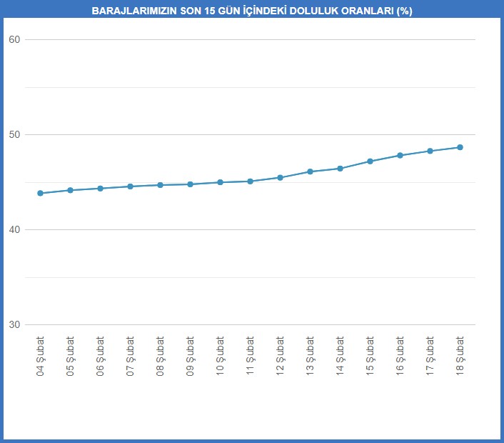Select the 11 Şubat chart point

[x=250, y=181]
